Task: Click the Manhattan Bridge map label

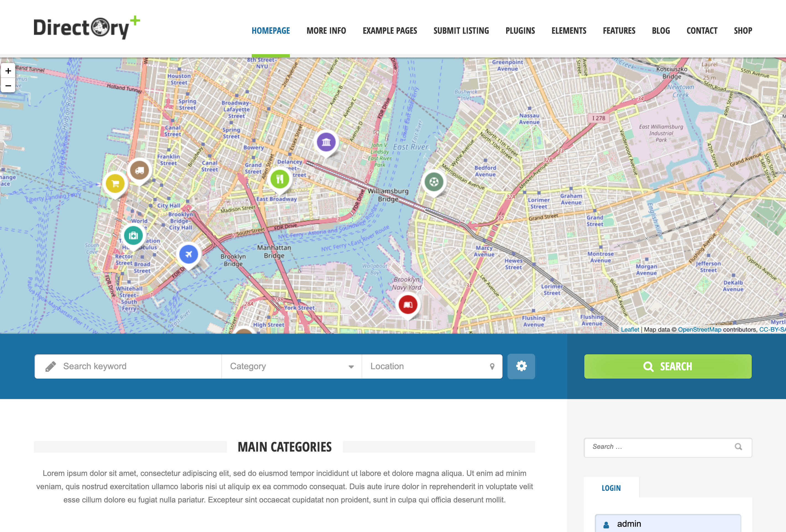Action: [x=274, y=251]
